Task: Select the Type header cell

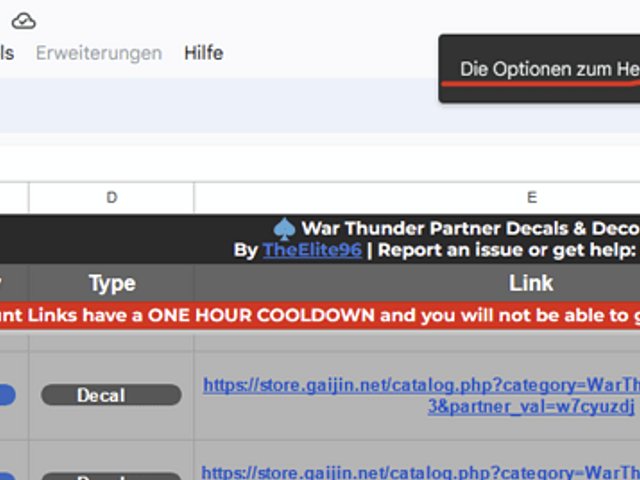Action: [x=111, y=283]
